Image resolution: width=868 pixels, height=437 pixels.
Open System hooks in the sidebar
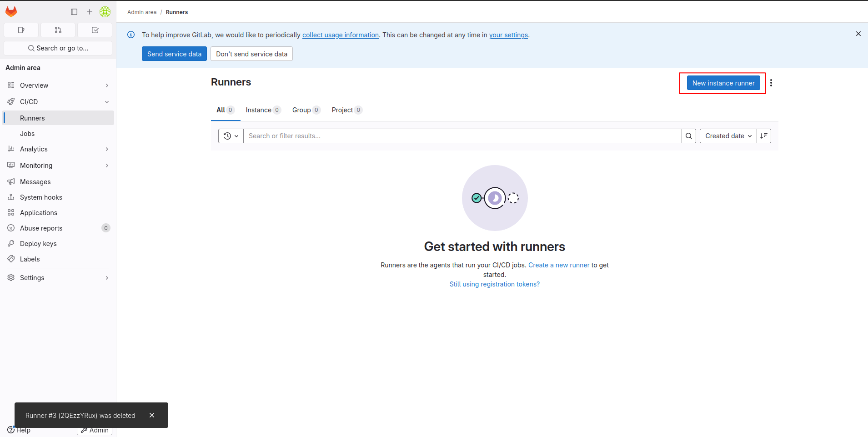[x=58, y=197]
